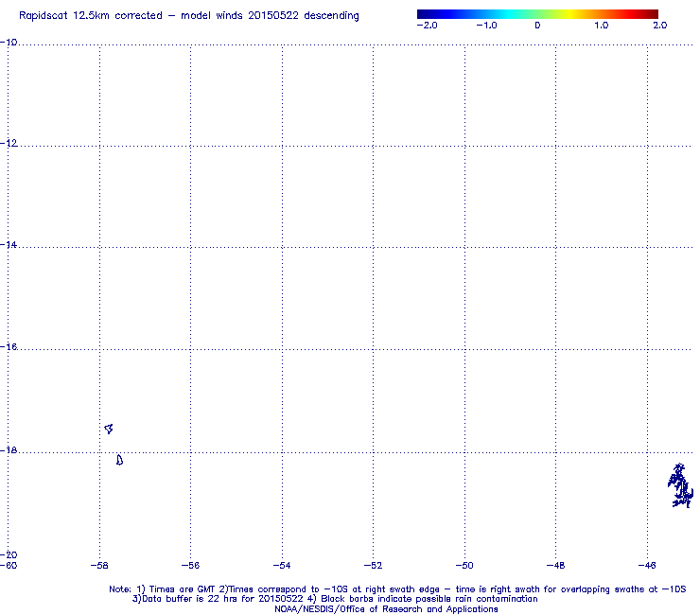Click the note line about 'Data buffer is 22 hrs'
700x615 pixels.
[335, 599]
